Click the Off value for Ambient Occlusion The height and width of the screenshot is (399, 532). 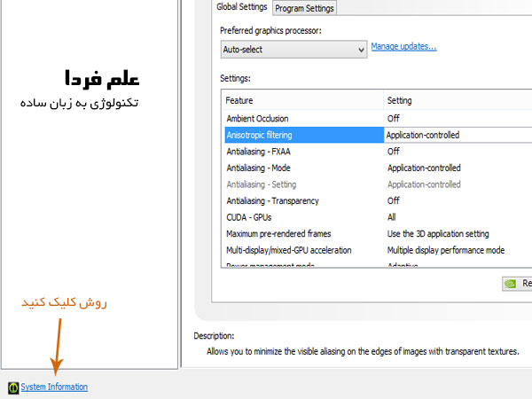pyautogui.click(x=394, y=118)
